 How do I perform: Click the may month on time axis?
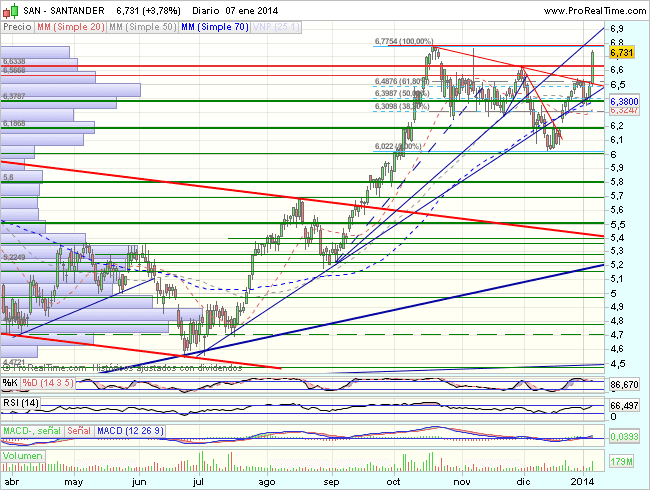click(74, 482)
